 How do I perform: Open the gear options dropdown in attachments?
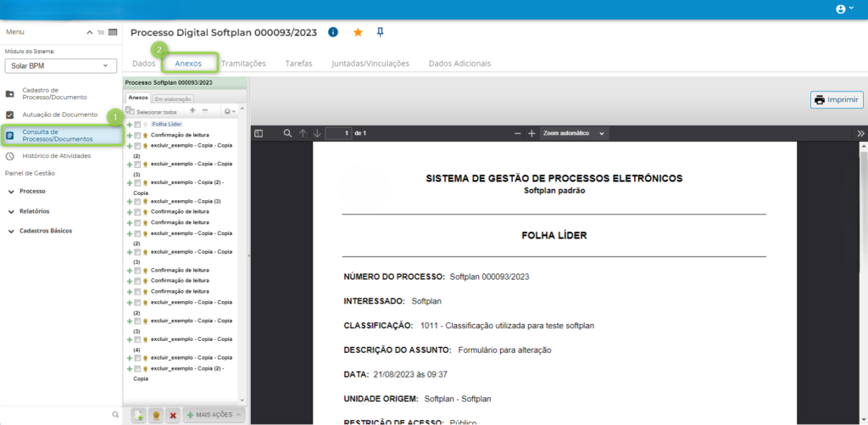pyautogui.click(x=229, y=111)
